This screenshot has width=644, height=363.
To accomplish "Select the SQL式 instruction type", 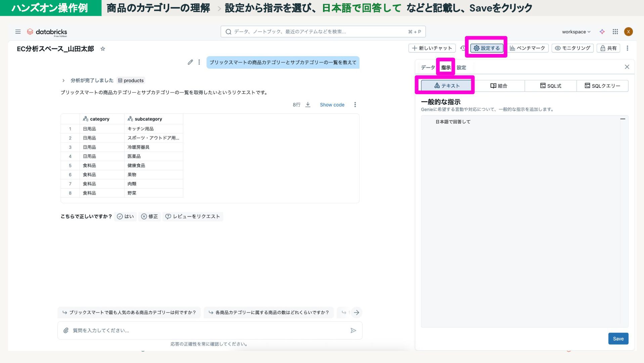I will click(x=551, y=86).
